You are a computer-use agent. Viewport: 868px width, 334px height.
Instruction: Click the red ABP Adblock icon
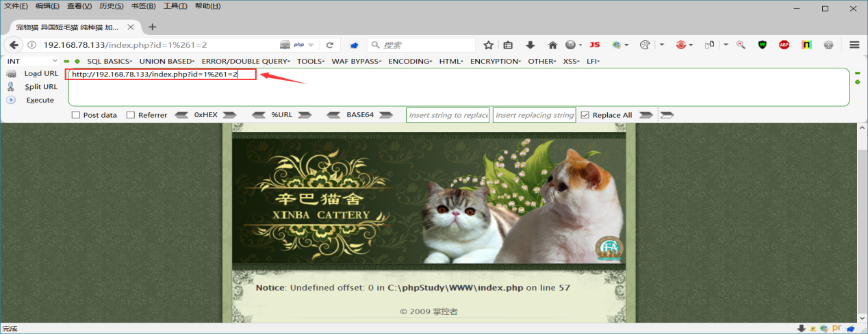tap(784, 45)
